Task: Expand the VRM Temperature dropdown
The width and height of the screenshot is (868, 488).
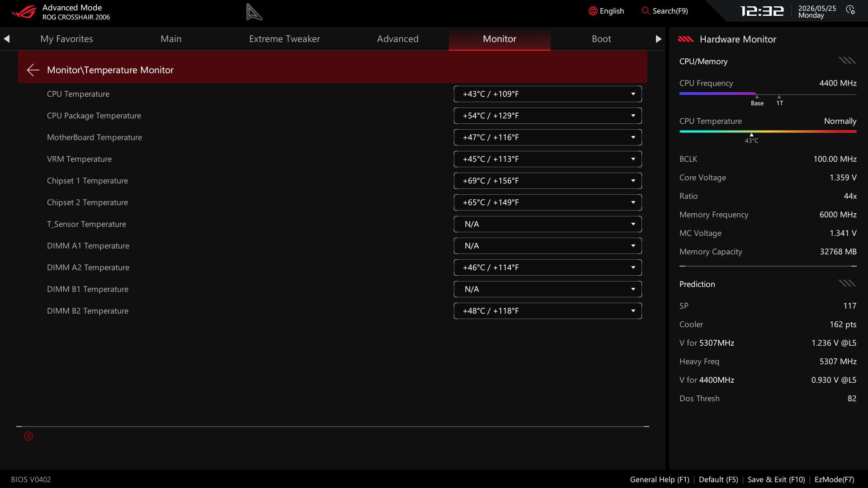Action: [x=547, y=159]
